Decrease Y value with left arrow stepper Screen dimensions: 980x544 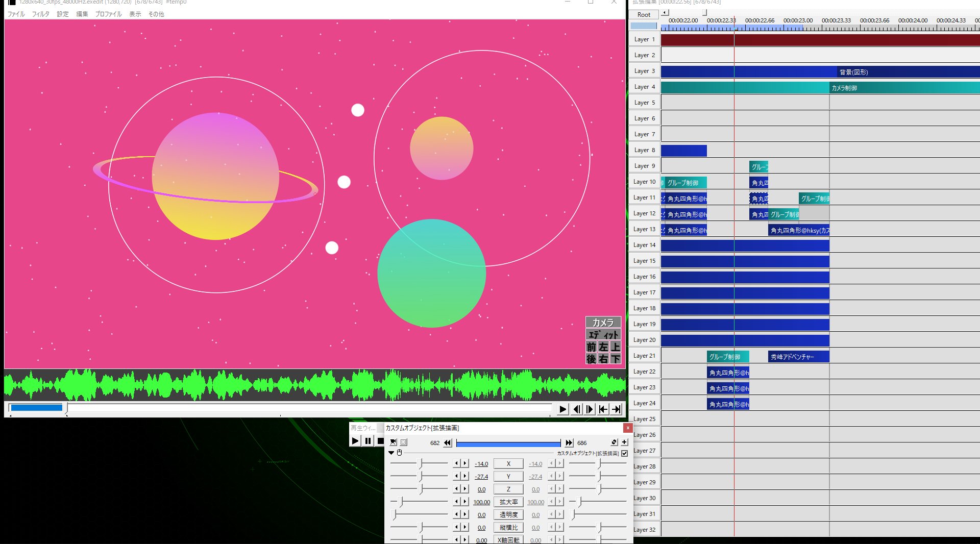(x=457, y=476)
